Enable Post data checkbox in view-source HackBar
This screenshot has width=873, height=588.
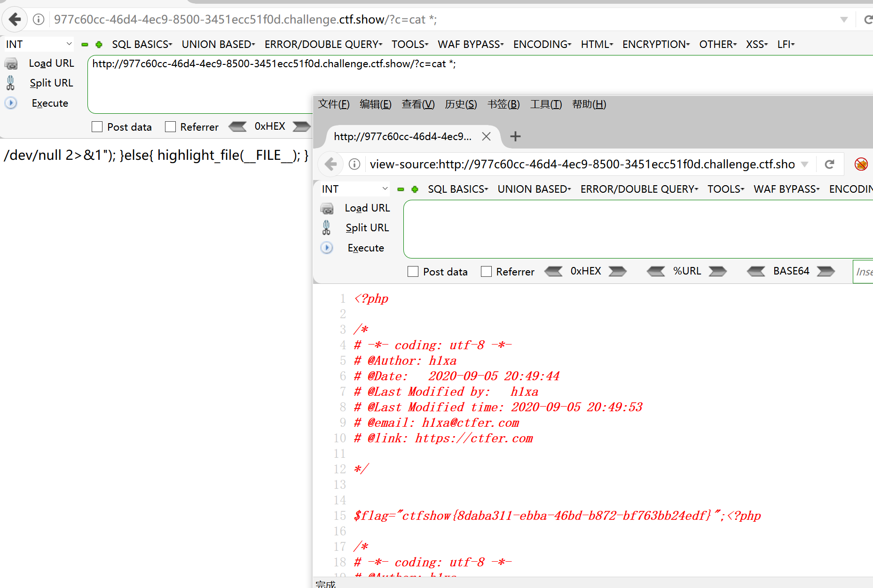pos(413,272)
